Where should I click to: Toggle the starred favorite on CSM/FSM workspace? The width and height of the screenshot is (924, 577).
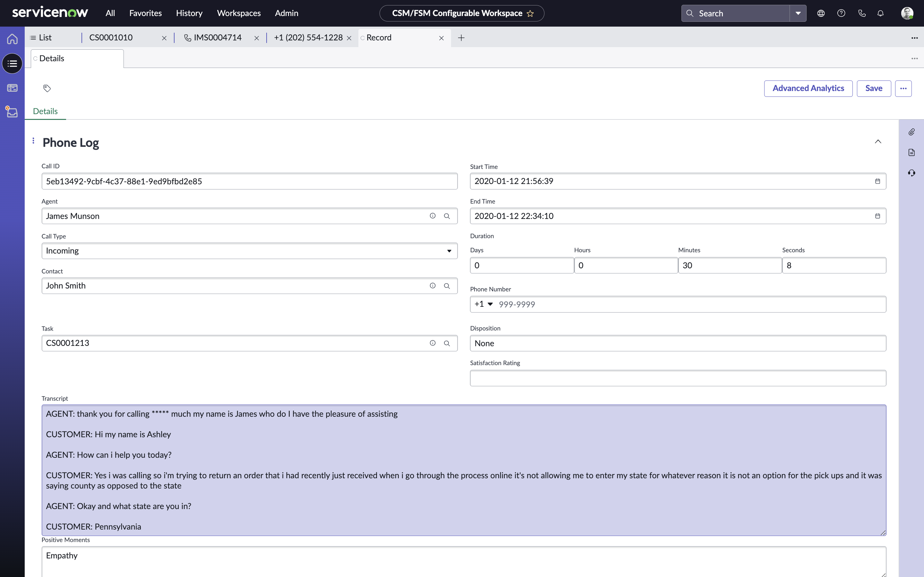532,13
